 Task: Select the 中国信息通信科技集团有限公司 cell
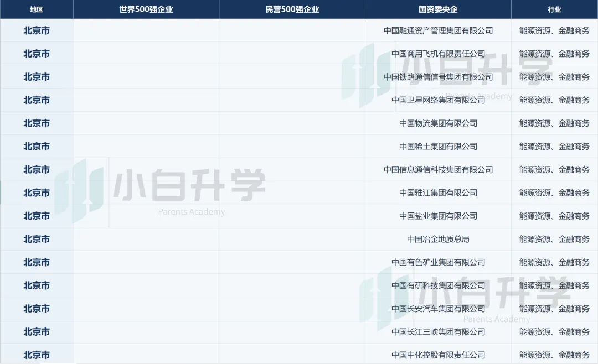(438, 170)
